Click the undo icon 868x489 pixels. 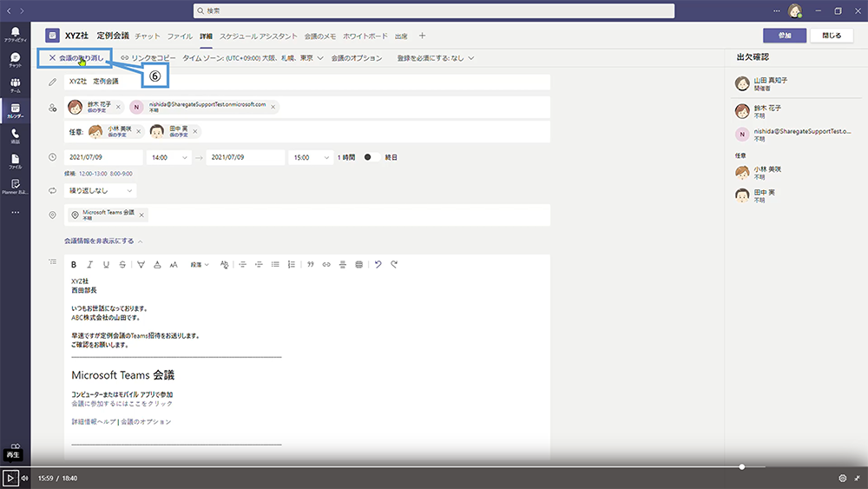coord(378,265)
